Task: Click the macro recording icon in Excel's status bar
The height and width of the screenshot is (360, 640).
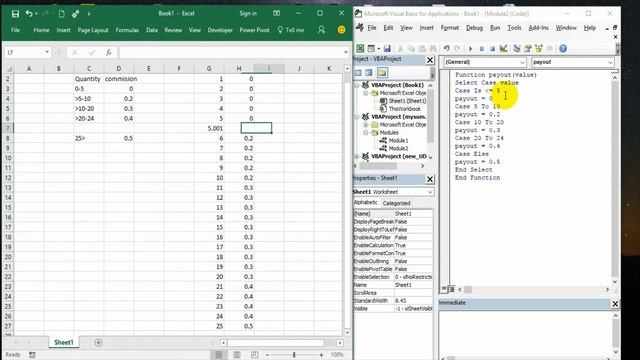Action: click(32, 355)
